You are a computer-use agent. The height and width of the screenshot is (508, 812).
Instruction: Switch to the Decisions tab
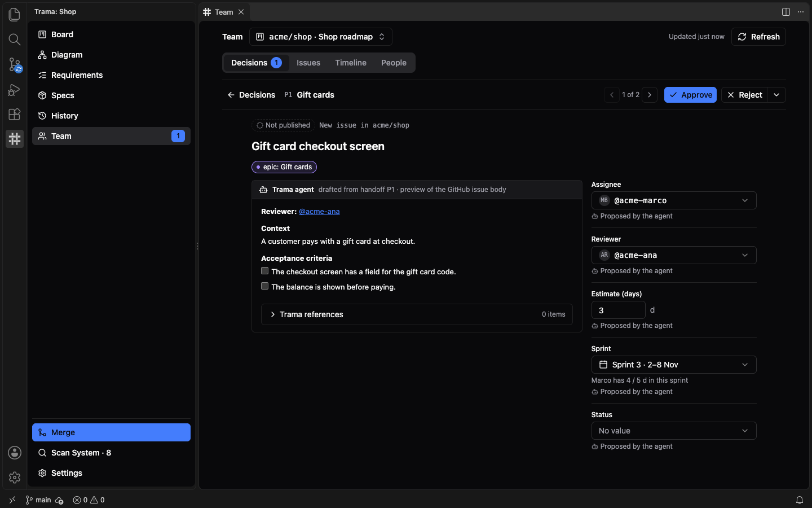pos(256,63)
